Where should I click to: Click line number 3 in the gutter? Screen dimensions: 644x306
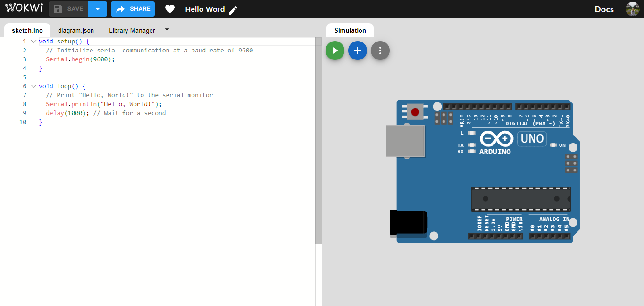point(25,59)
